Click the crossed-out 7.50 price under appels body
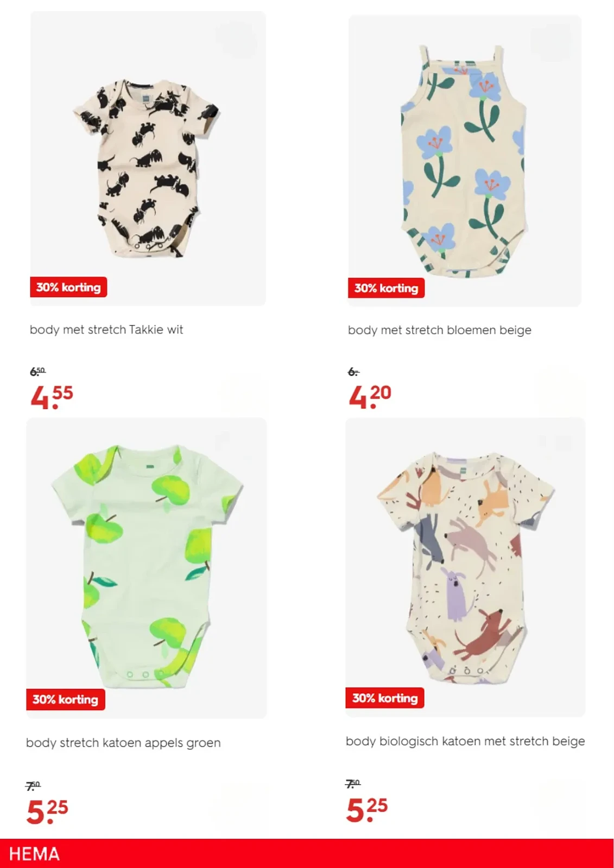 click(33, 785)
